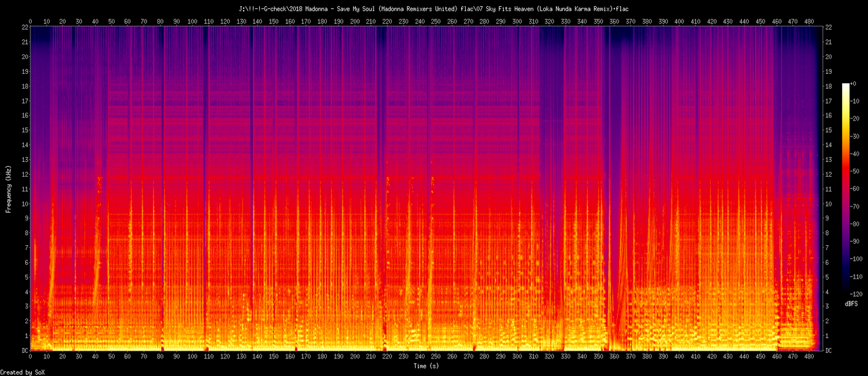Screen dimensions: 868x376
Task: Click the "0" tick on the bottom time axis
Action: [30, 356]
